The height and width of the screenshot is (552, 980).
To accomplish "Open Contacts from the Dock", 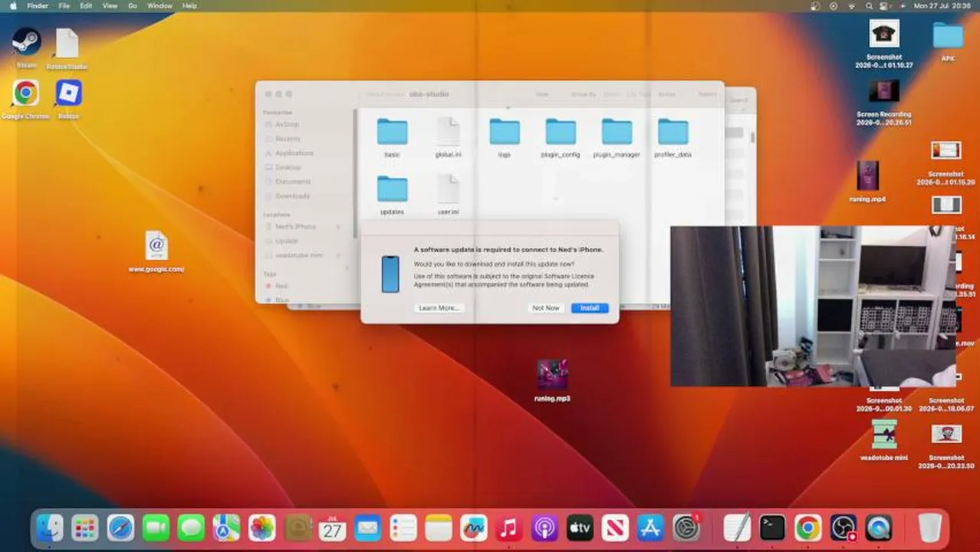I will (297, 527).
